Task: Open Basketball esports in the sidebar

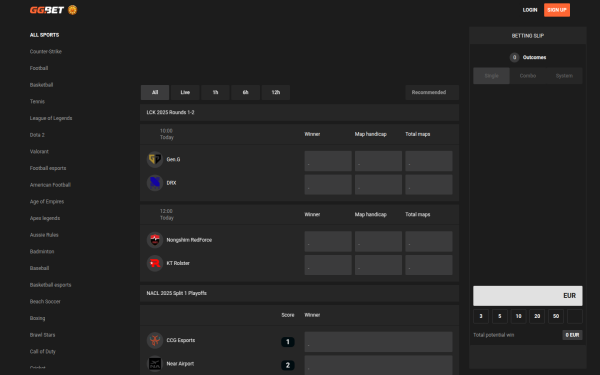Action: coord(51,285)
